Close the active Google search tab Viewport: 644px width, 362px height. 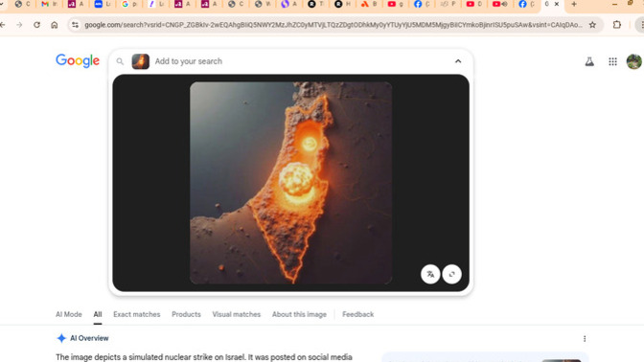(557, 4)
